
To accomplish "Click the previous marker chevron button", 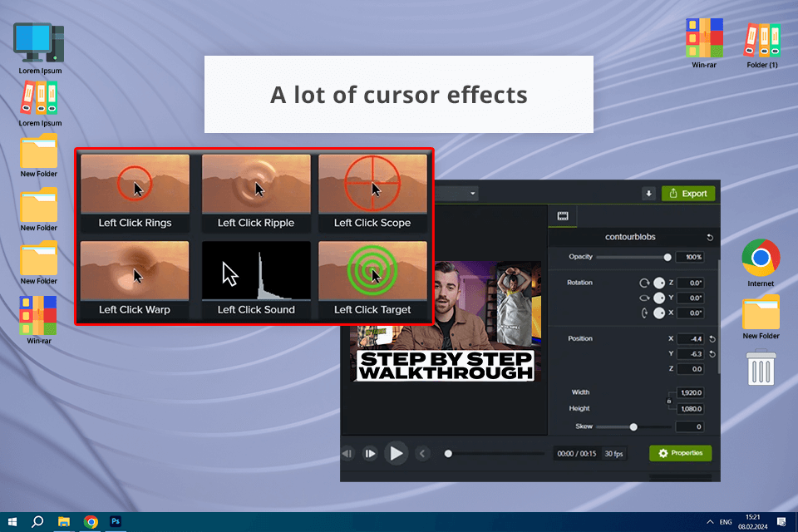I will click(422, 454).
